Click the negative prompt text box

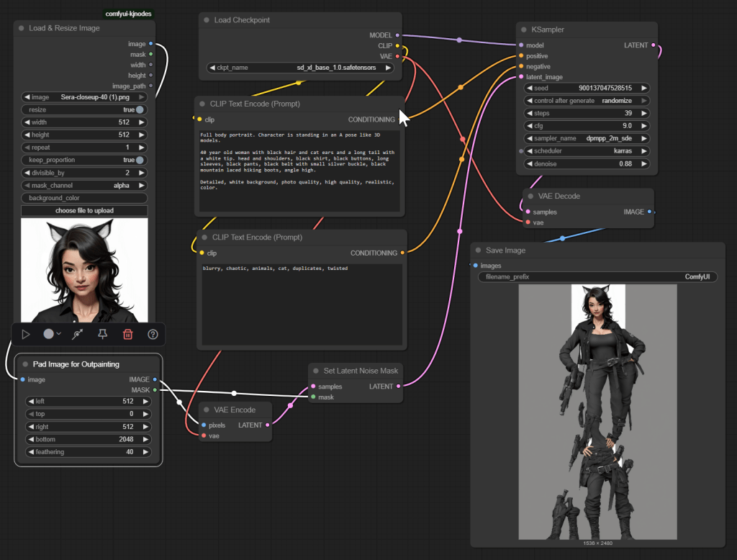[300, 302]
